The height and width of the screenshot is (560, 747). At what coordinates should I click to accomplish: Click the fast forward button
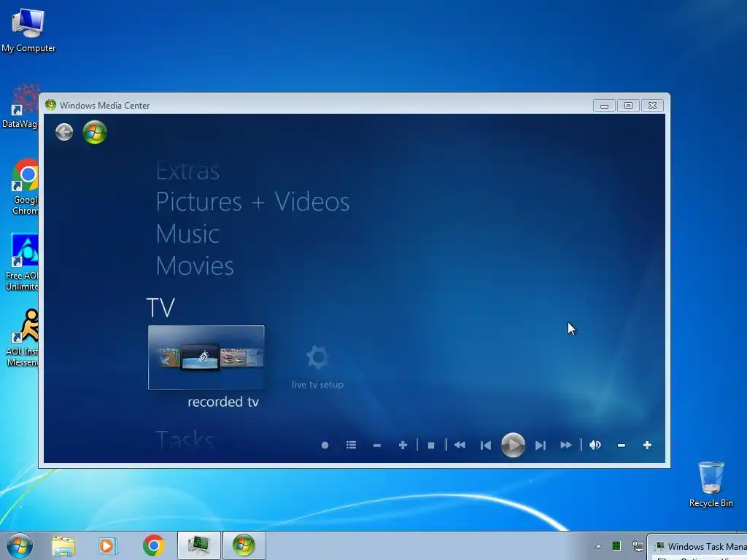[x=566, y=445]
